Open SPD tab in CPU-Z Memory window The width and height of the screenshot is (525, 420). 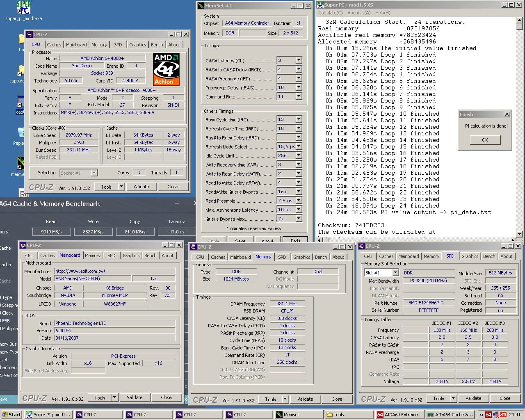tap(282, 257)
